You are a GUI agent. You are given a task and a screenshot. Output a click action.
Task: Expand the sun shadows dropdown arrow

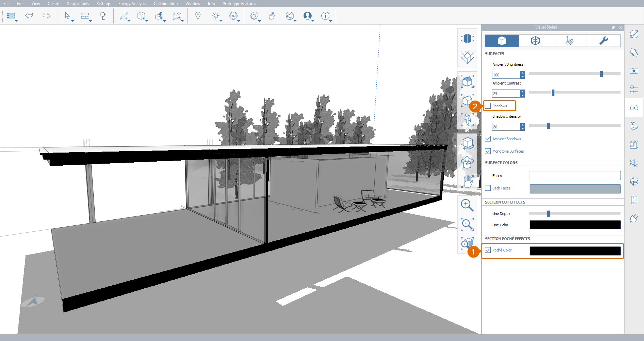[x=221, y=21]
